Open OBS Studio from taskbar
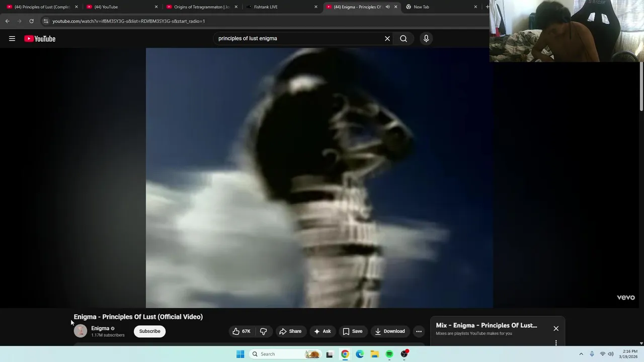The width and height of the screenshot is (644, 362). [405, 354]
